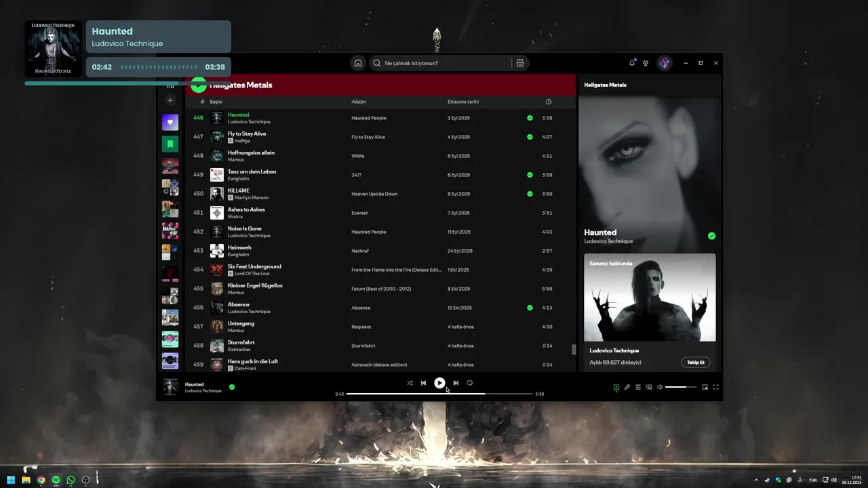Click the now playing album art in player bar

(170, 387)
